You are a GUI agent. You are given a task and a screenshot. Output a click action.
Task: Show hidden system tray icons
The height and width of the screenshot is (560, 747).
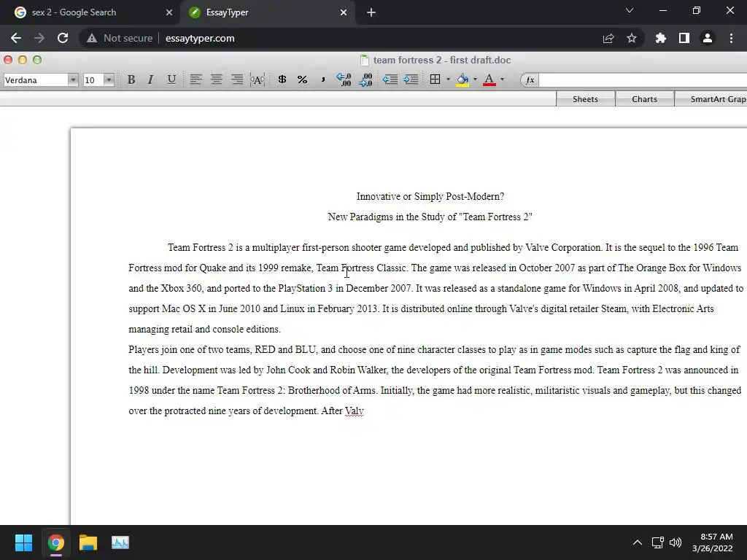click(637, 542)
